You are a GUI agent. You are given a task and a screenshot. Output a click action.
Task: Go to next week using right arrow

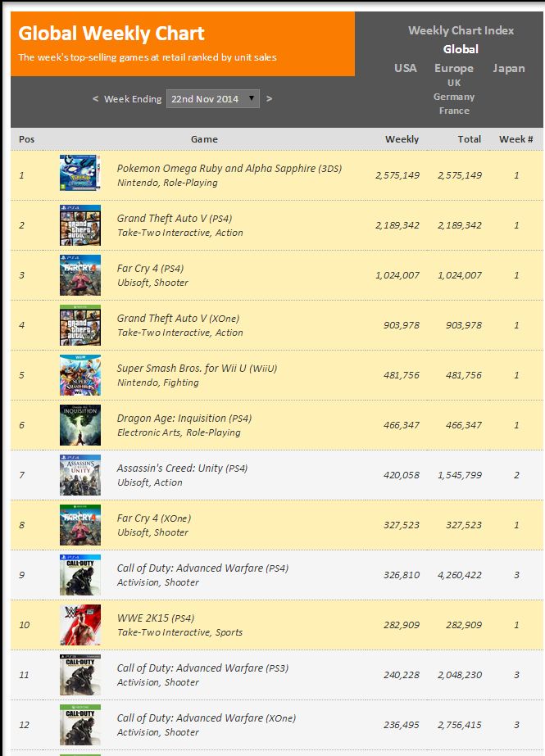click(x=269, y=99)
